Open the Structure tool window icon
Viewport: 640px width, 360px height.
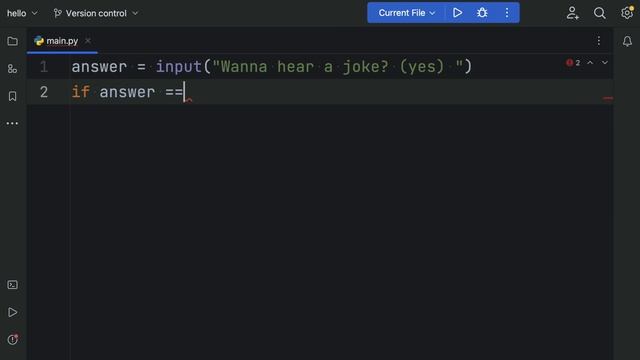12,69
